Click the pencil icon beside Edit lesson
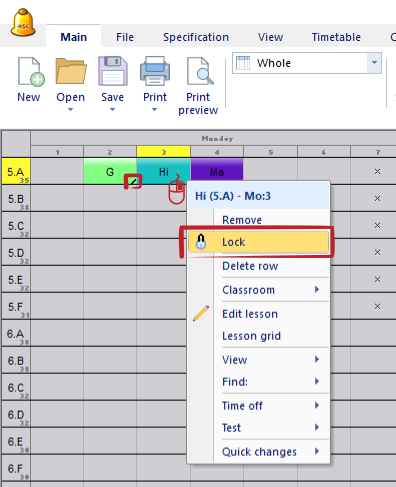The height and width of the screenshot is (487, 396). (201, 314)
